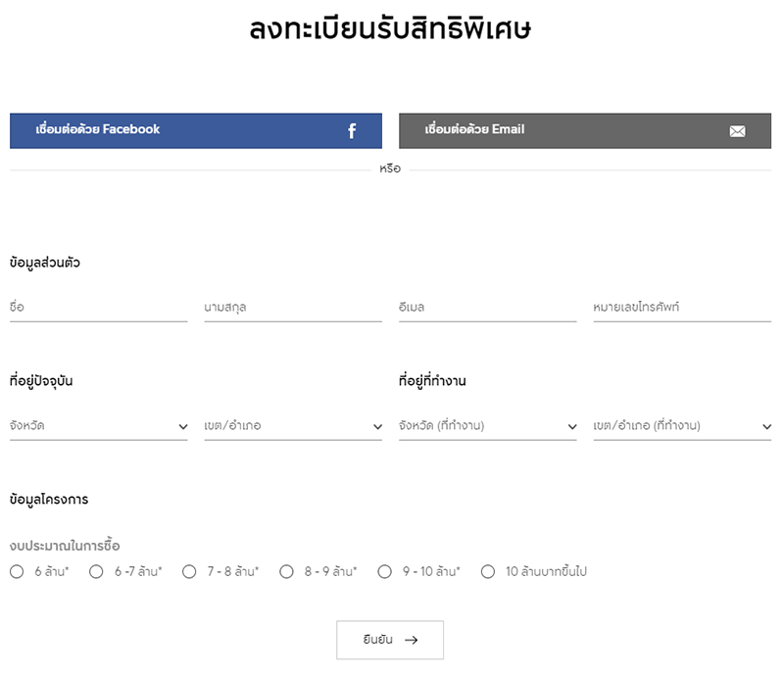Focus the อีเมล email input field
This screenshot has height=676, width=784.
[x=487, y=308]
